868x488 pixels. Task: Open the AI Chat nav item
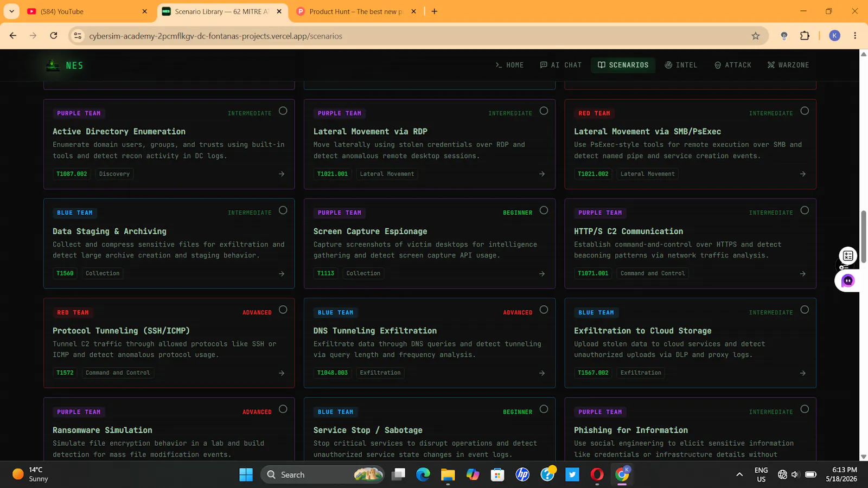[x=561, y=65]
